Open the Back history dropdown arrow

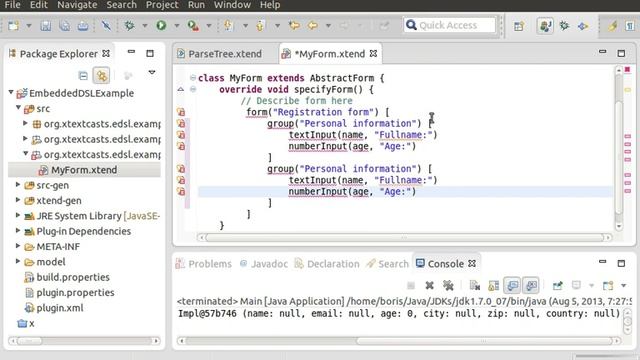tap(328, 26)
